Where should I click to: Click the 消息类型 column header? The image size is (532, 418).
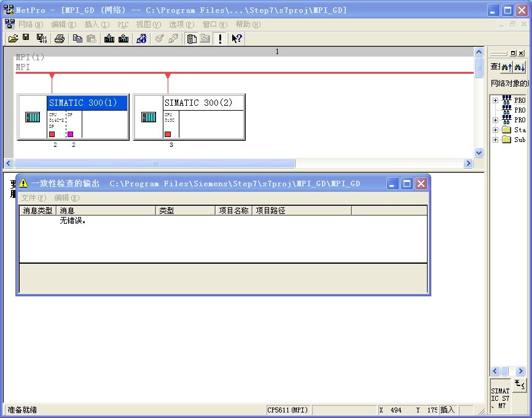[37, 210]
